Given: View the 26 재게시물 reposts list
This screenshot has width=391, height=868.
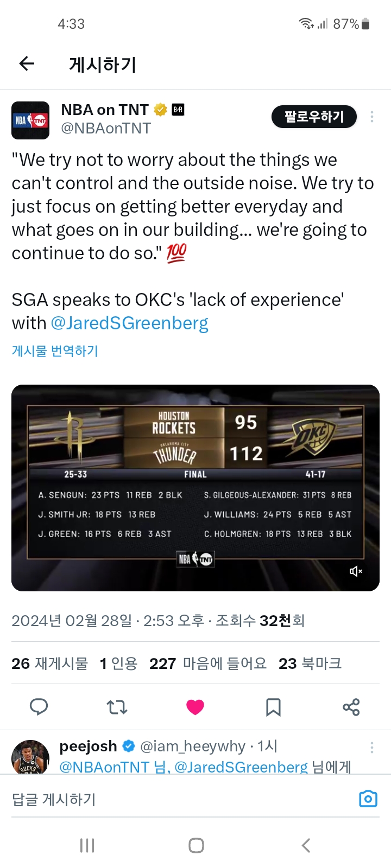Looking at the screenshot, I should 49,663.
